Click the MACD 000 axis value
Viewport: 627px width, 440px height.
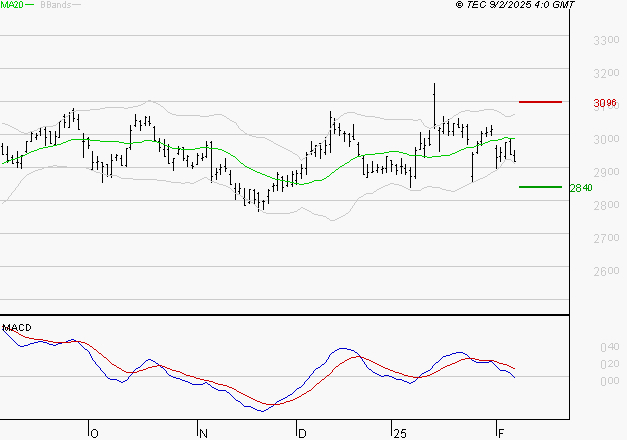610,381
